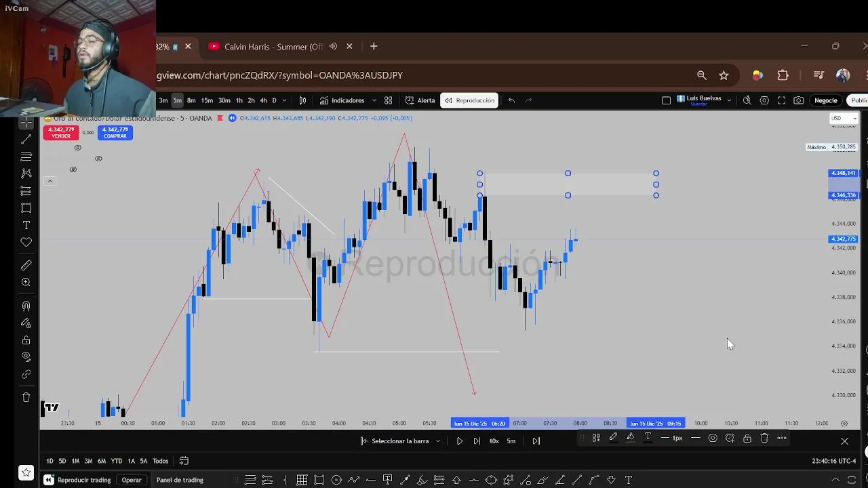Take a chart snapshot with camera icon

[x=799, y=100]
